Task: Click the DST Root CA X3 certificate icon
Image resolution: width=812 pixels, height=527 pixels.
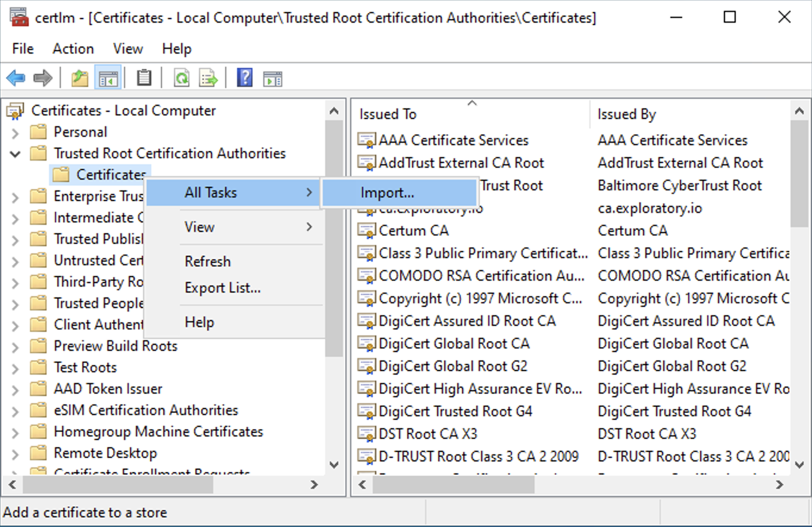Action: click(367, 434)
